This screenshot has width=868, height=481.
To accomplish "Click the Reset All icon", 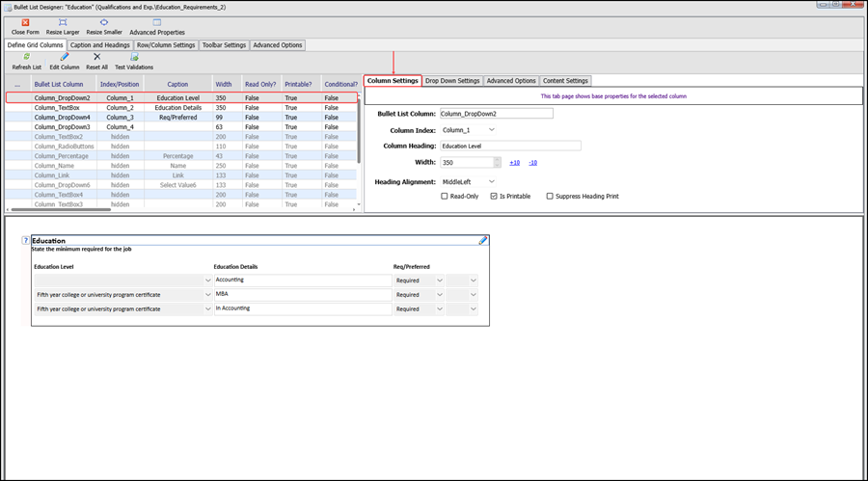I will pyautogui.click(x=96, y=57).
